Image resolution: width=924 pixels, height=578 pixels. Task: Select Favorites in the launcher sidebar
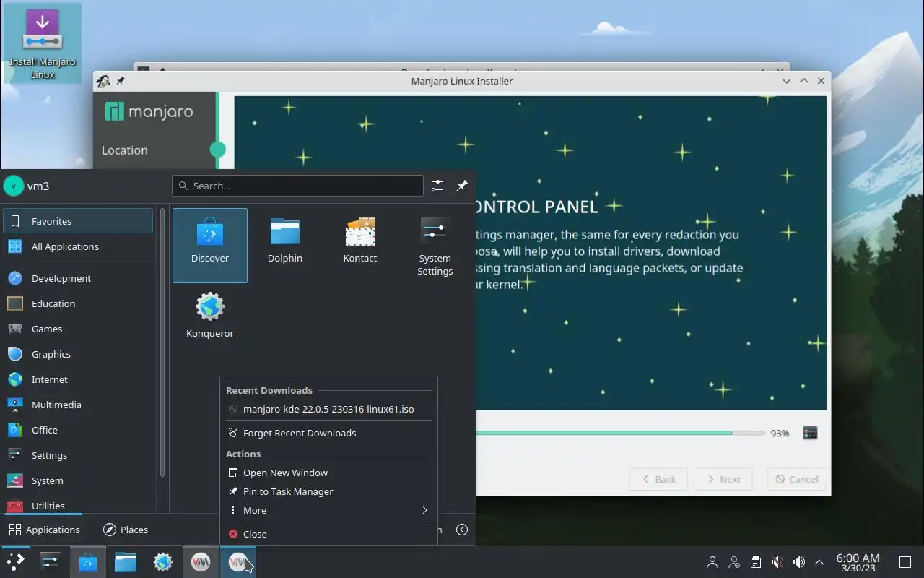[78, 221]
